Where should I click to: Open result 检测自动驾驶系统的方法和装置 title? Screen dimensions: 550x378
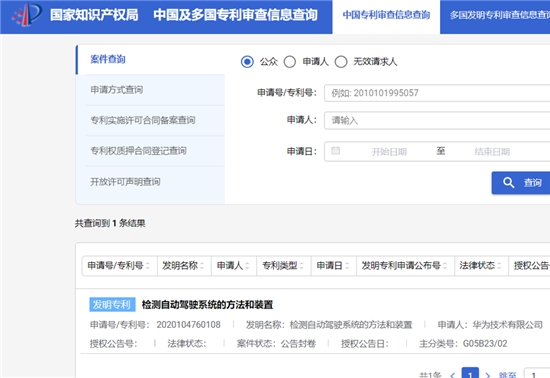[x=207, y=305]
